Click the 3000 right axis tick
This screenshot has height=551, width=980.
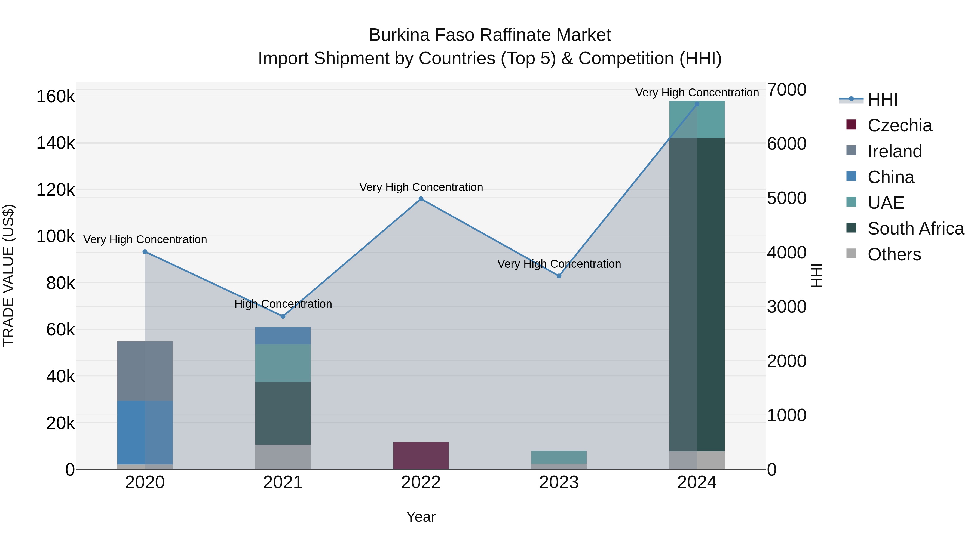point(786,306)
